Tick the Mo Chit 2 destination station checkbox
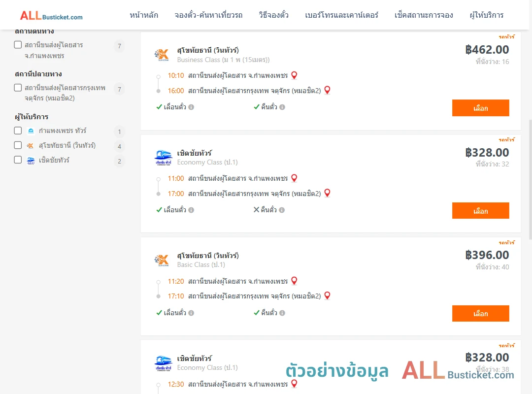This screenshot has height=394, width=532. (x=18, y=88)
